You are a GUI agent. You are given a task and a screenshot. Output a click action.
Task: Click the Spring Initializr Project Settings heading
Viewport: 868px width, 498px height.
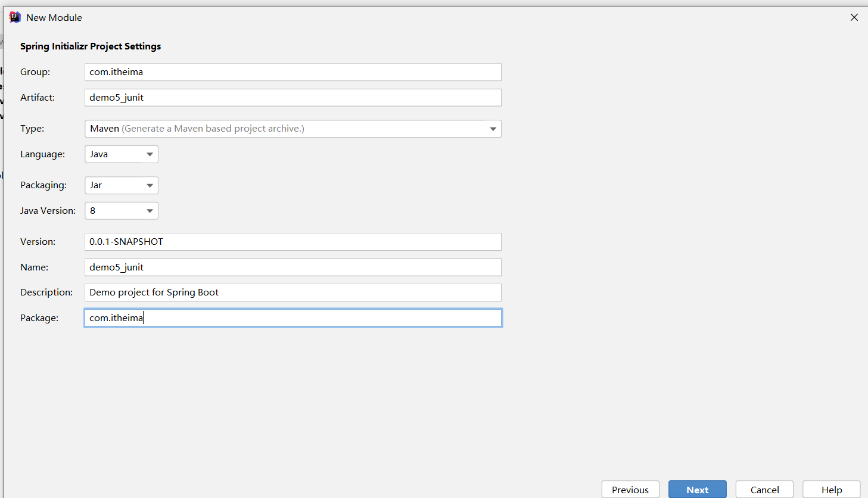(91, 46)
